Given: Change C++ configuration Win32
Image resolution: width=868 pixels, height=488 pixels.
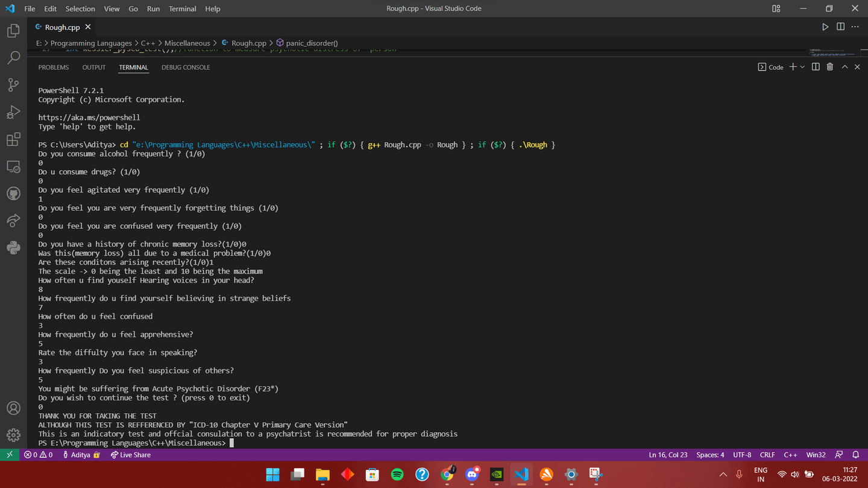Looking at the screenshot, I should (816, 455).
